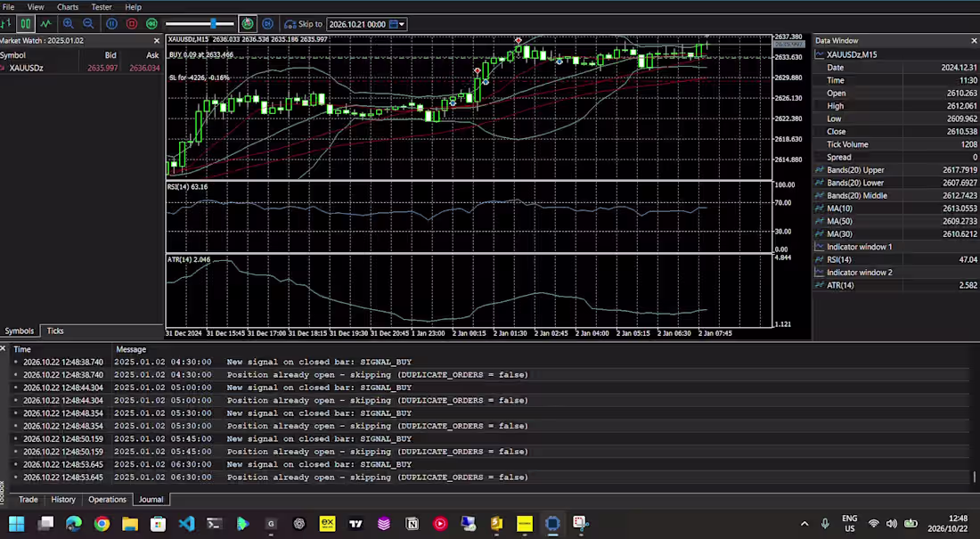
Task: Open the Windows Start menu
Action: click(x=17, y=523)
